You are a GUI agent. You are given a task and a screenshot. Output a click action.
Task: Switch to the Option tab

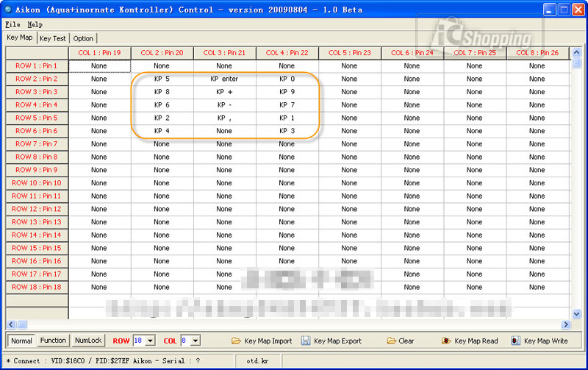coord(83,38)
